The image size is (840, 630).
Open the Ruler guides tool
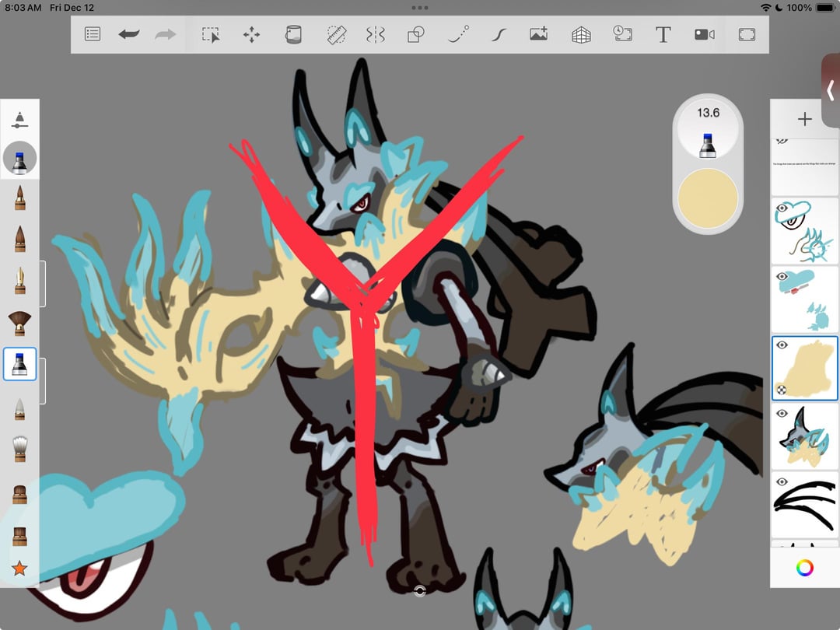click(x=335, y=34)
